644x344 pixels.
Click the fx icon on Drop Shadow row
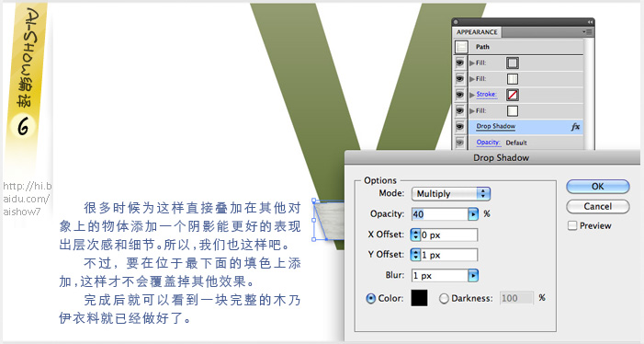(575, 127)
